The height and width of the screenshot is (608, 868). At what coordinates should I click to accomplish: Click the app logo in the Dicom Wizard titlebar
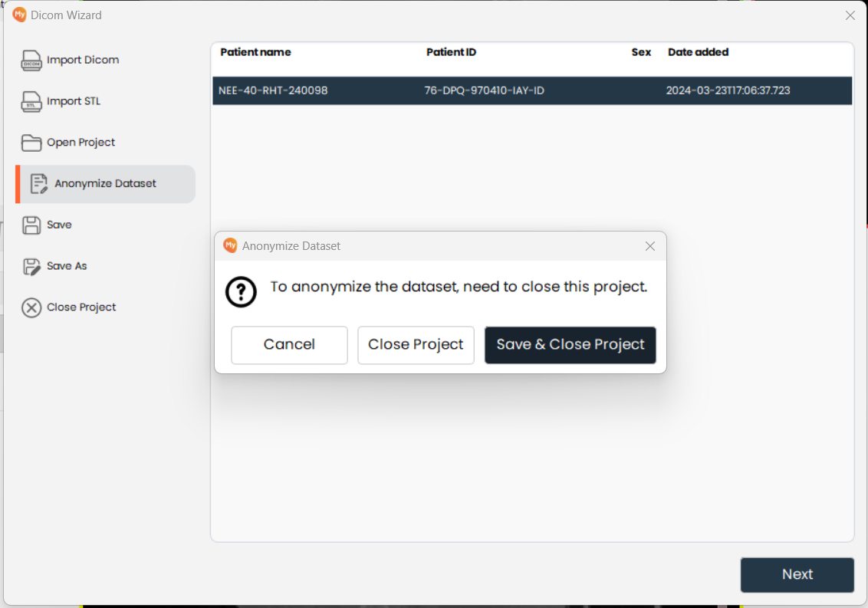pyautogui.click(x=19, y=15)
